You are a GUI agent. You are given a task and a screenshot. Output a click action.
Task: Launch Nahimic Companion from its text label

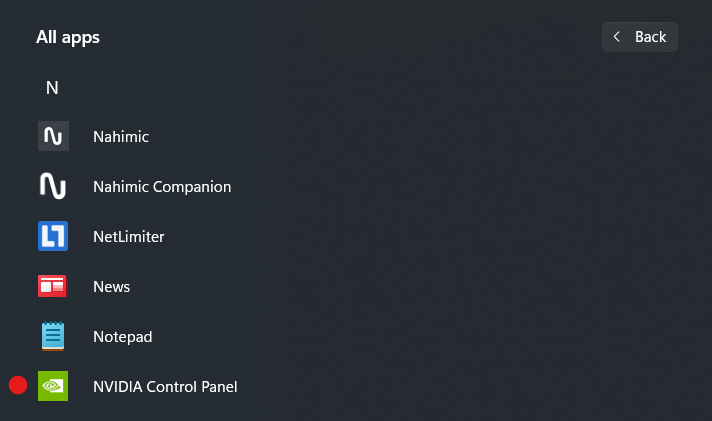[x=162, y=186]
